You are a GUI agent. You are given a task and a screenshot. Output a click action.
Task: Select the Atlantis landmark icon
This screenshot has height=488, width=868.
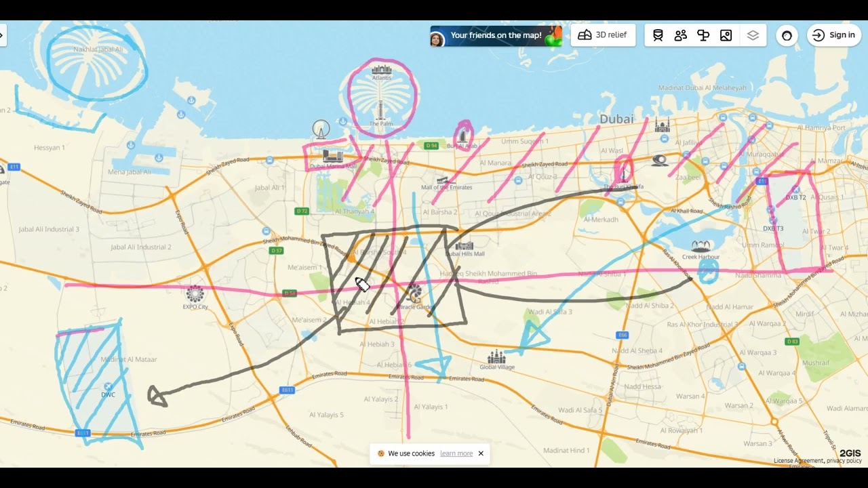[x=382, y=69]
